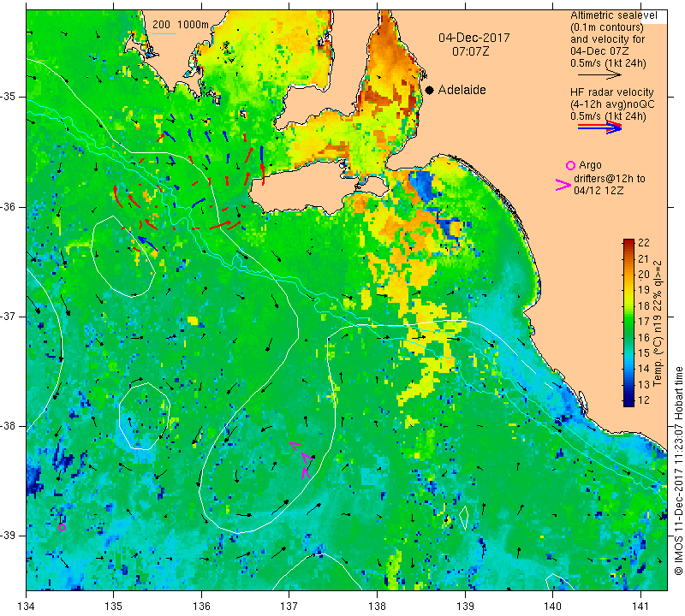
Task: Click colorbar tick label 20
Action: [x=644, y=274]
